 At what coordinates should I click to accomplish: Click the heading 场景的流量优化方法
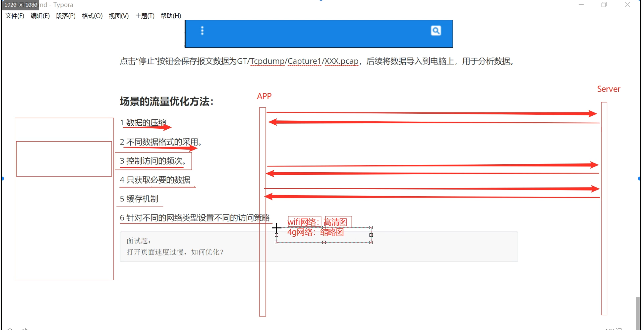click(167, 102)
